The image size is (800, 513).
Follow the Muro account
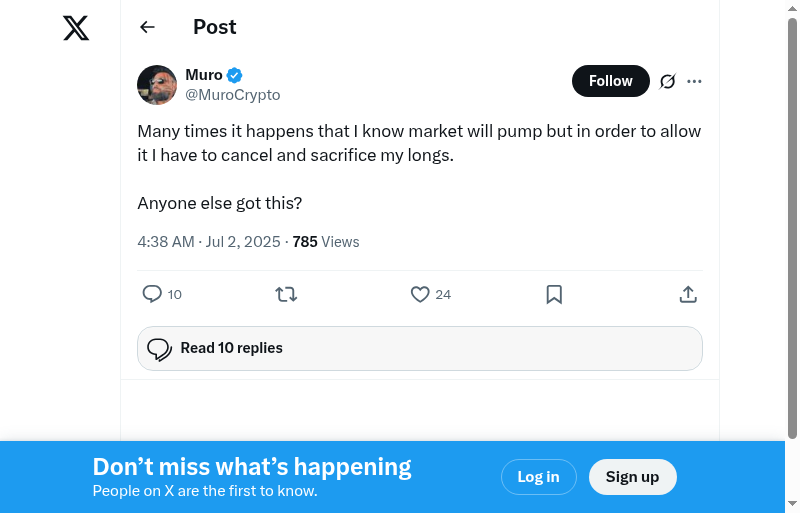click(610, 81)
